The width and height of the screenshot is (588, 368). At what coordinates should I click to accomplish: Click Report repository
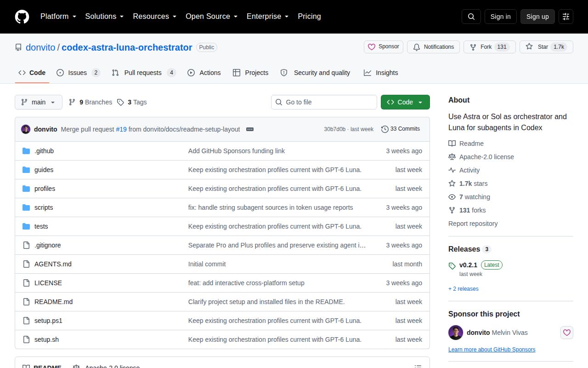473,224
